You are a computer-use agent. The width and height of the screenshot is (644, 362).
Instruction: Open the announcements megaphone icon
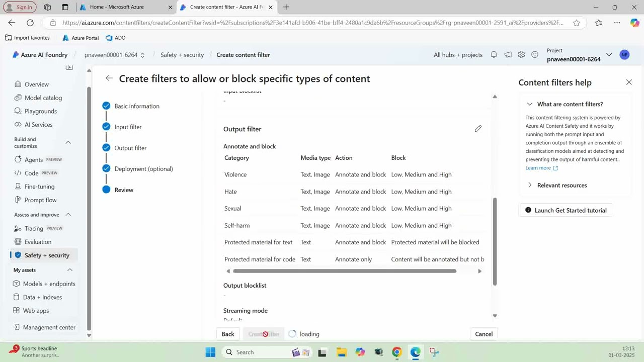point(508,55)
